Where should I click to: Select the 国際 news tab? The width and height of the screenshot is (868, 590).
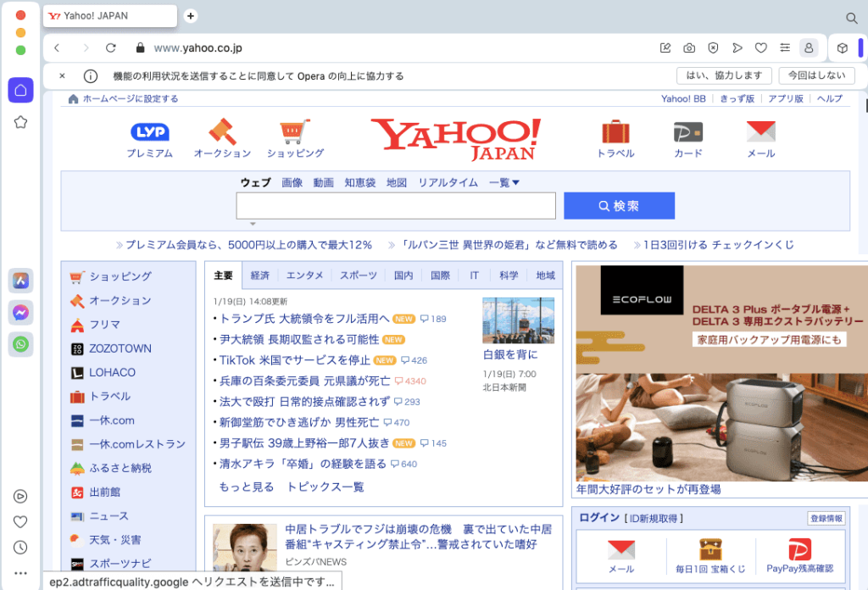click(441, 275)
